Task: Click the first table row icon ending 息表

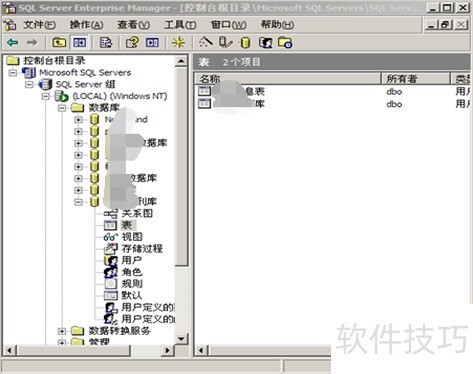Action: pyautogui.click(x=204, y=91)
